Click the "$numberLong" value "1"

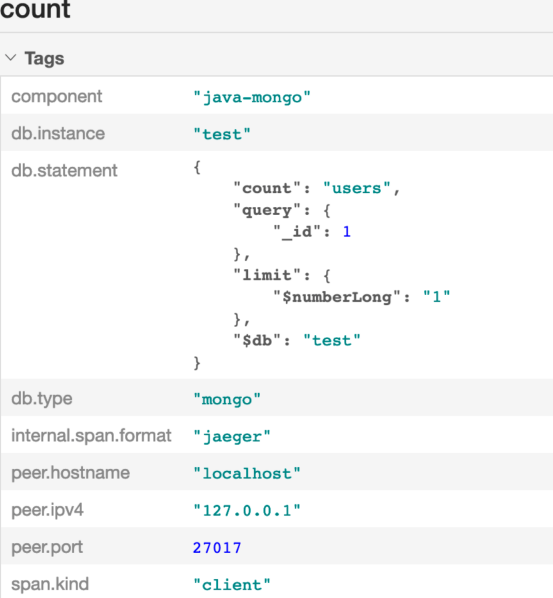pyautogui.click(x=437, y=296)
